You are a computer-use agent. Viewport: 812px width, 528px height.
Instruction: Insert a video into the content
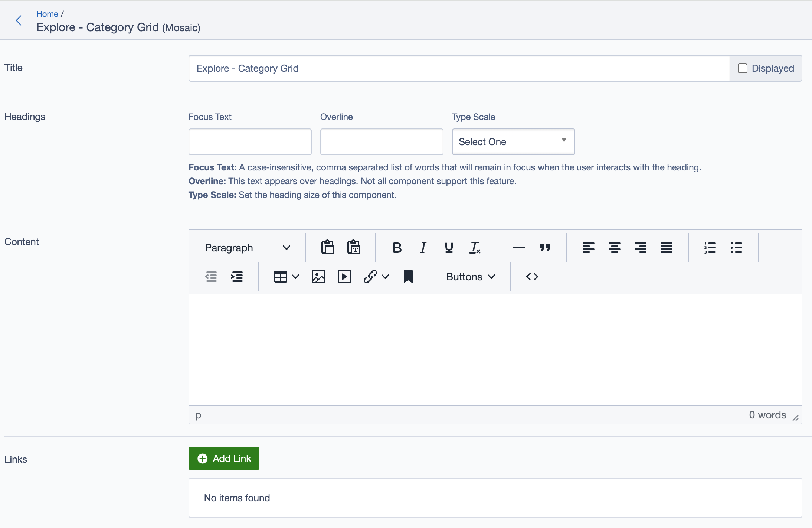tap(344, 276)
